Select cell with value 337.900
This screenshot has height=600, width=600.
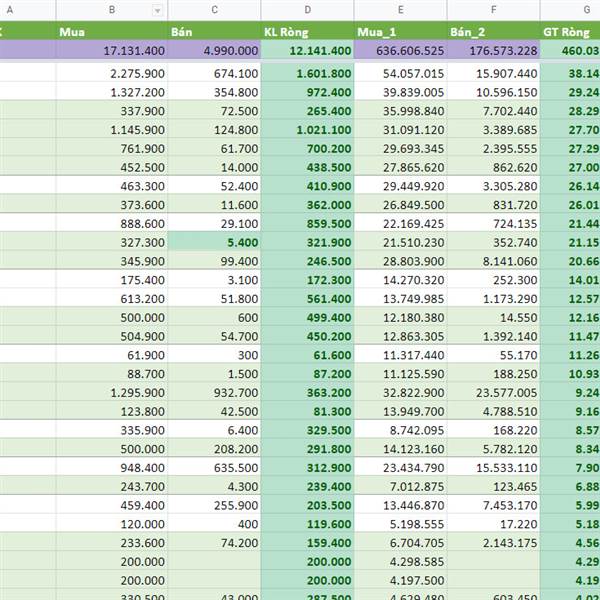pyautogui.click(x=112, y=111)
